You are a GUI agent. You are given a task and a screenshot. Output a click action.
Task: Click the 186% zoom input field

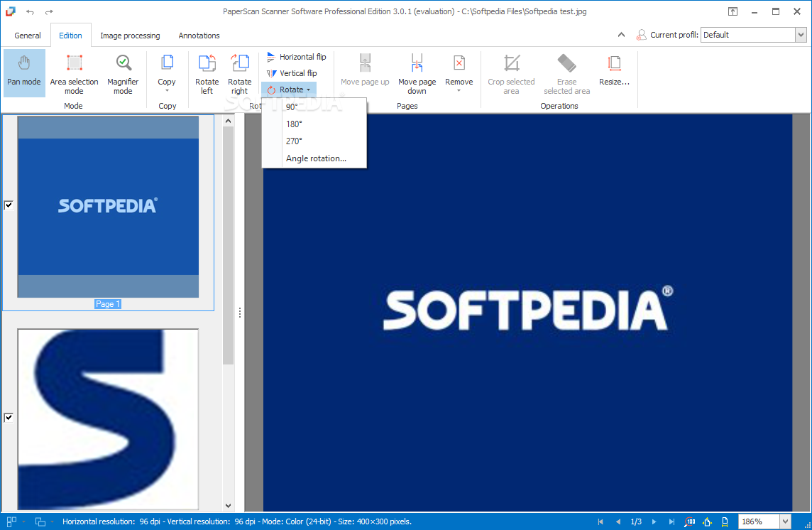(x=759, y=521)
